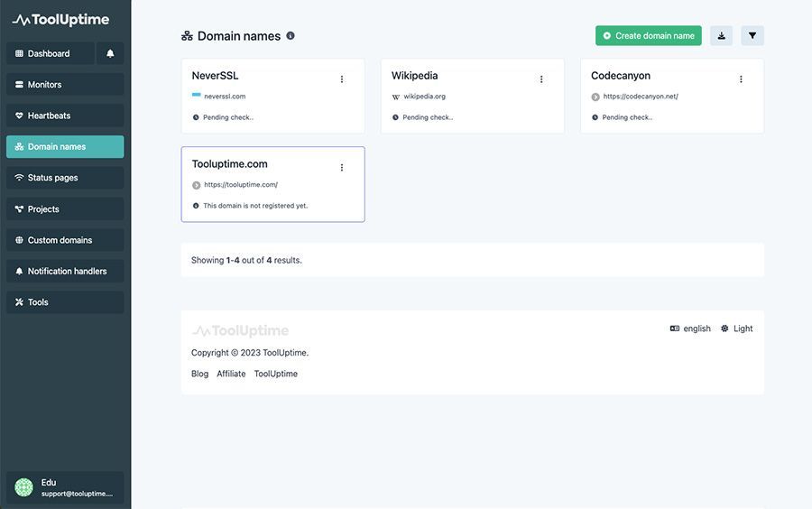
Task: Click the neverssl.com text
Action: click(225, 97)
